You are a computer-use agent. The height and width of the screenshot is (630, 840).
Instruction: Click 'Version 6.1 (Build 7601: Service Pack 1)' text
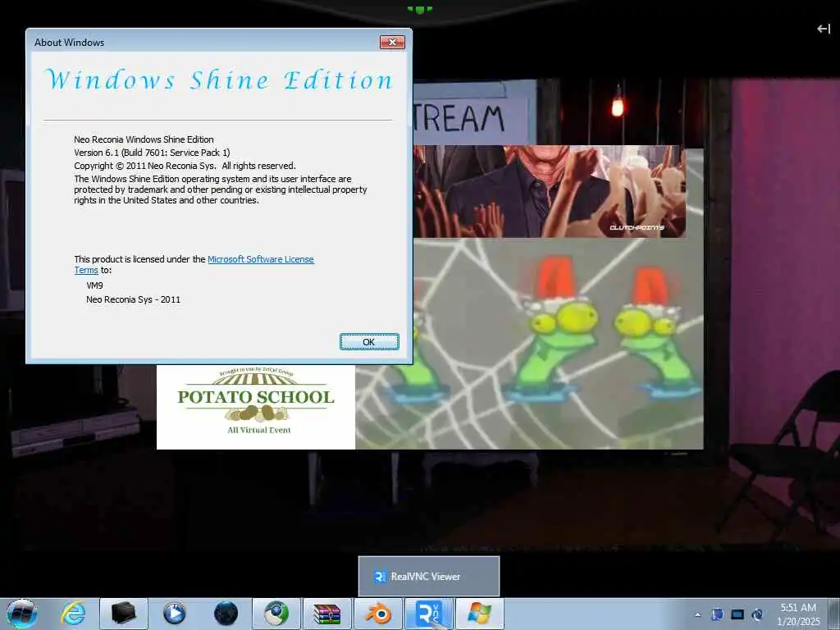tap(152, 153)
